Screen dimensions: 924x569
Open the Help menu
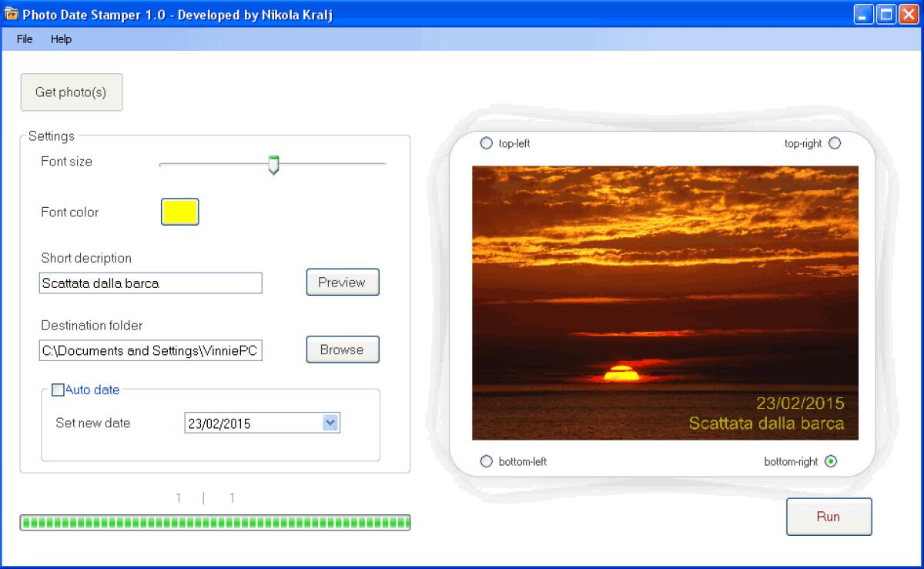click(x=62, y=39)
